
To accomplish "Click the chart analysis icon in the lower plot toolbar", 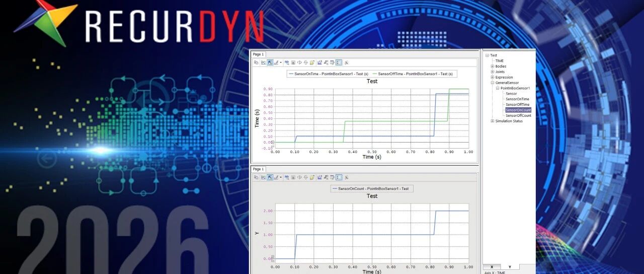I will [319, 177].
